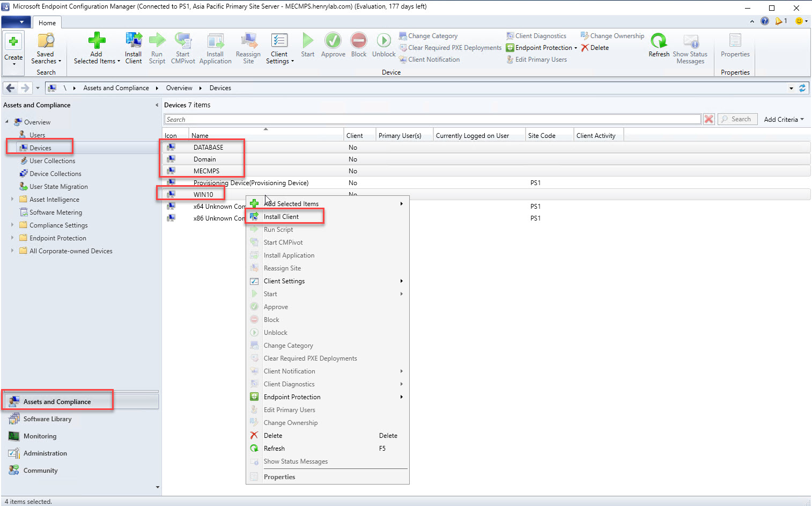Expand the Compliance Settings folder
The image size is (812, 506).
(12, 225)
